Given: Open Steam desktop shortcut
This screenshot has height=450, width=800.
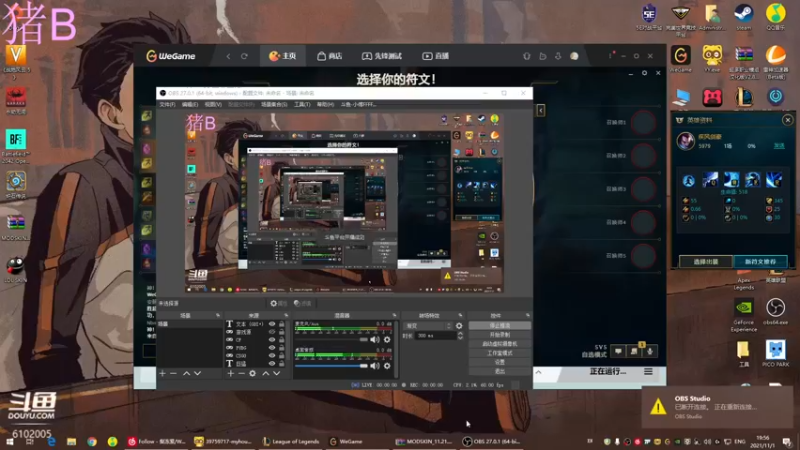Looking at the screenshot, I should point(743,16).
